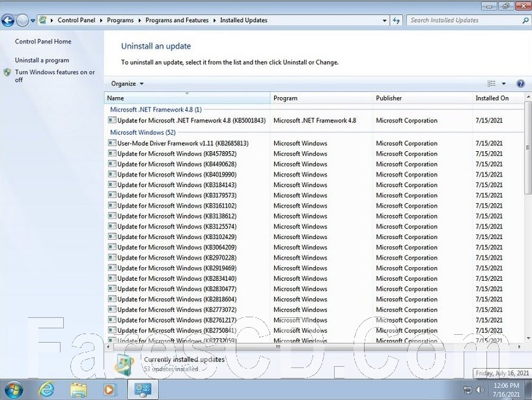The image size is (532, 400).
Task: Open the taskbar clock showing 12:06 PM
Action: pyautogui.click(x=506, y=390)
